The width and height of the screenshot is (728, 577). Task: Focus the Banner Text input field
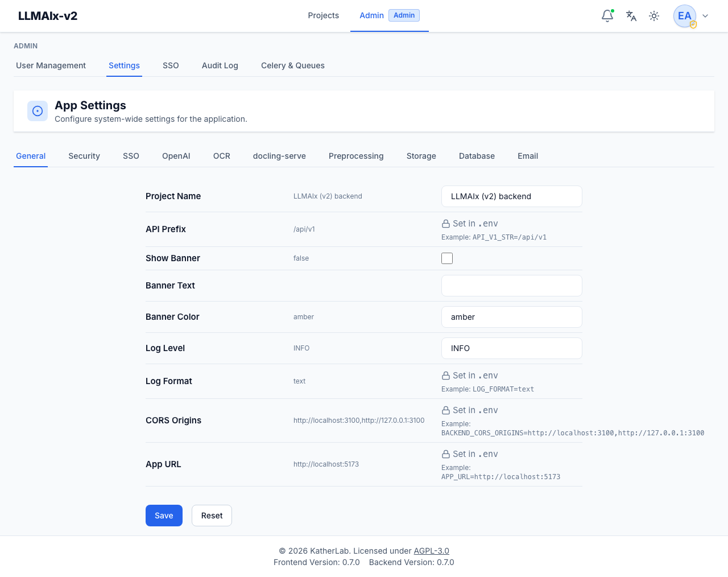[x=512, y=286]
